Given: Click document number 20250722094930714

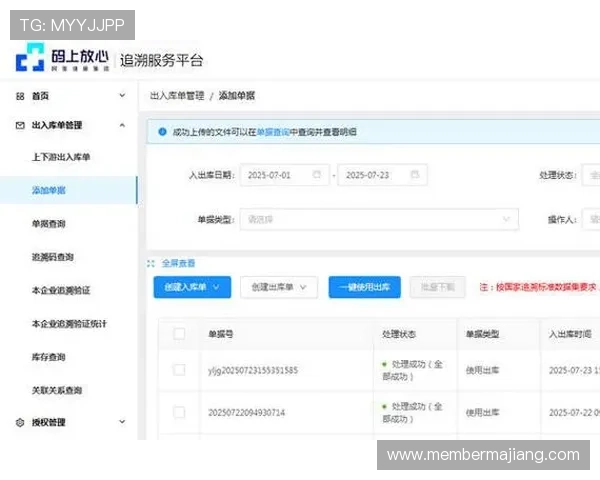Looking at the screenshot, I should pyautogui.click(x=246, y=413).
